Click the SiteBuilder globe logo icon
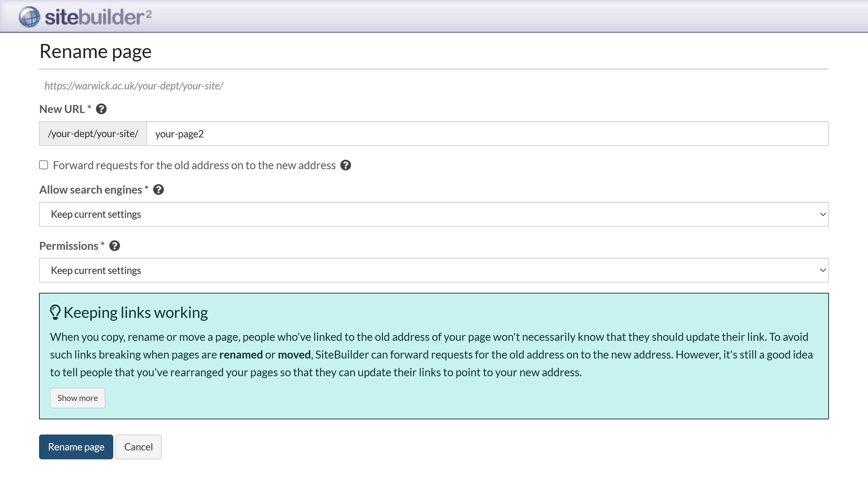The height and width of the screenshot is (488, 868). [29, 17]
